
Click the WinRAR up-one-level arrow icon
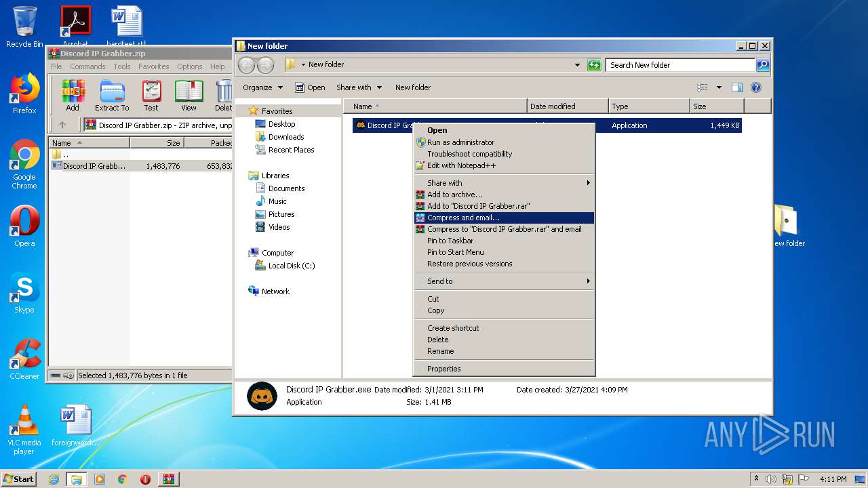coord(62,125)
